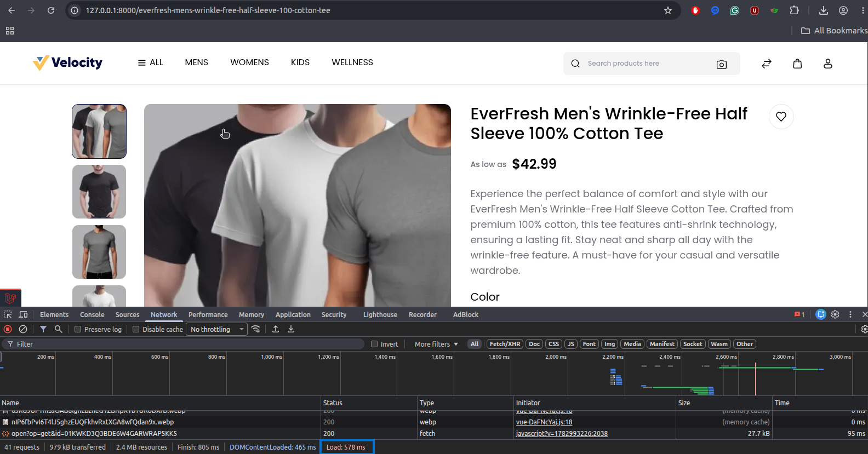Import a HAR file with the upload arrow
Viewport: 868px width, 454px height.
(276, 329)
